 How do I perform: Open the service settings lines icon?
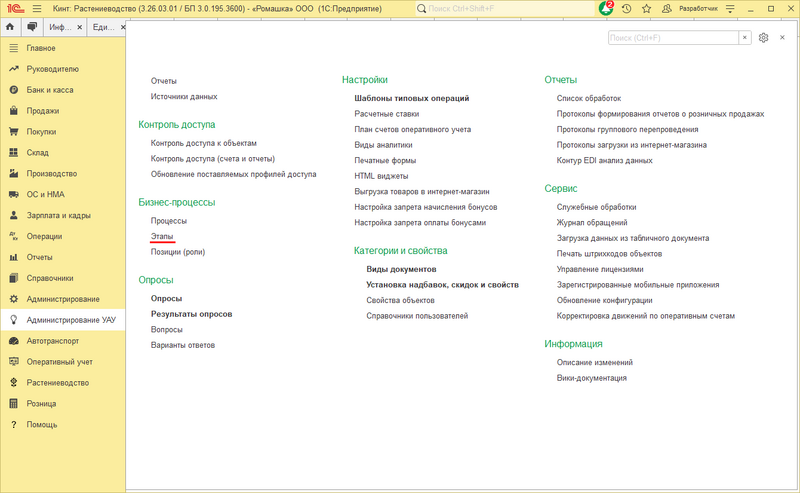[x=730, y=9]
